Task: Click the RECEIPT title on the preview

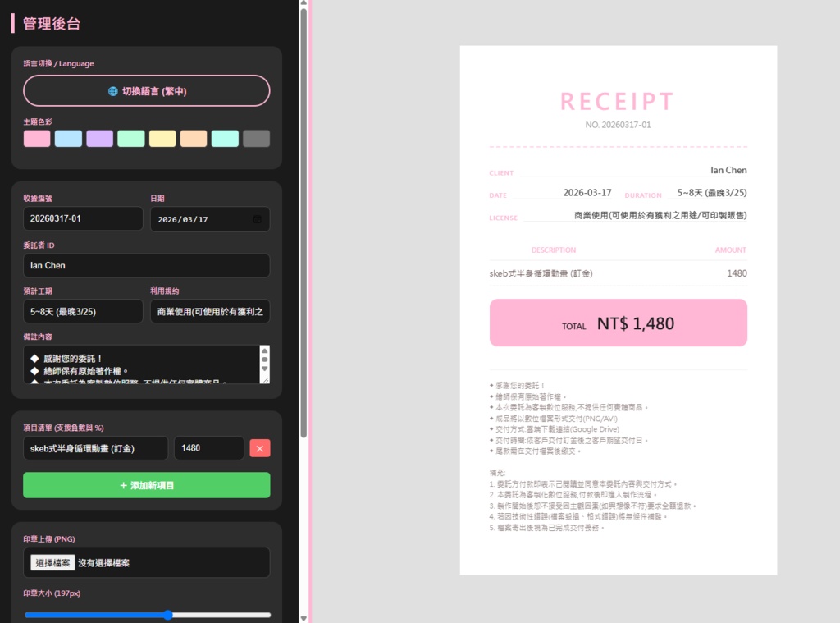Action: click(x=618, y=101)
